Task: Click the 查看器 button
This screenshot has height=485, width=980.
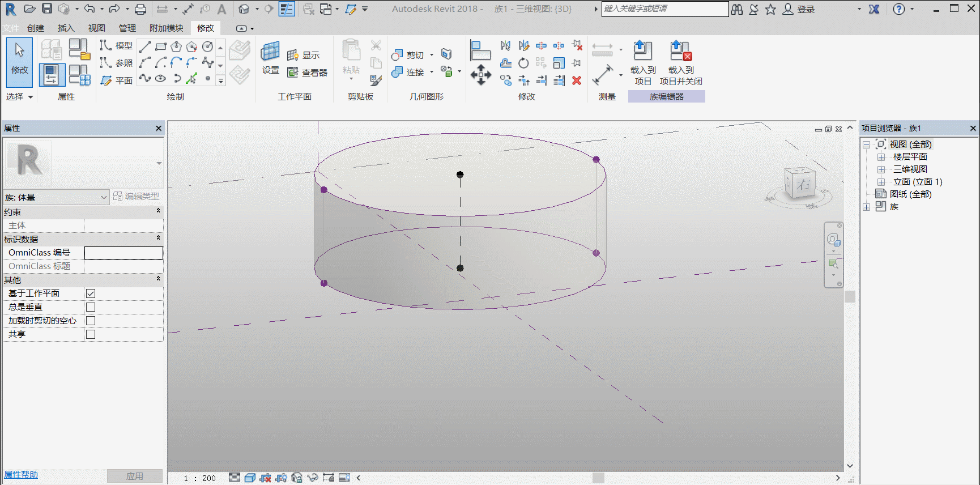Action: pos(307,73)
